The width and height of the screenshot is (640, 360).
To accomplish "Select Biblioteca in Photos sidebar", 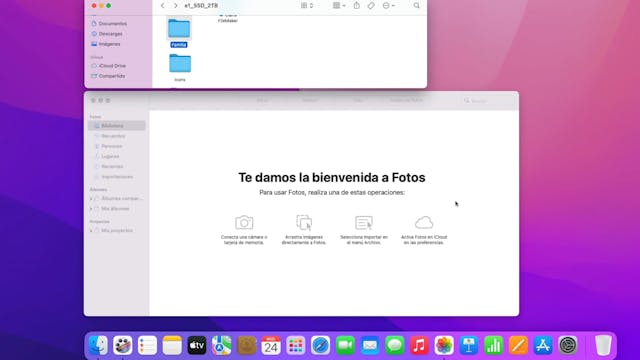I will pos(117,126).
